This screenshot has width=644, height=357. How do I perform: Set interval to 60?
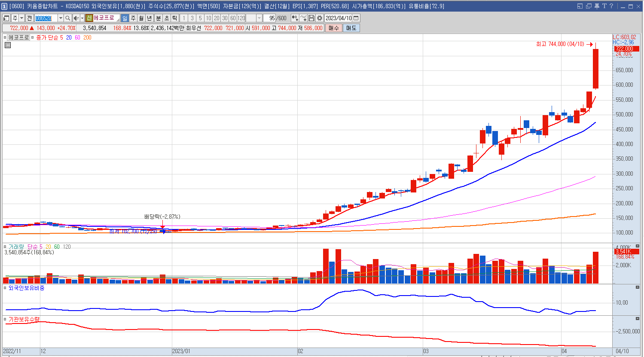tap(233, 18)
